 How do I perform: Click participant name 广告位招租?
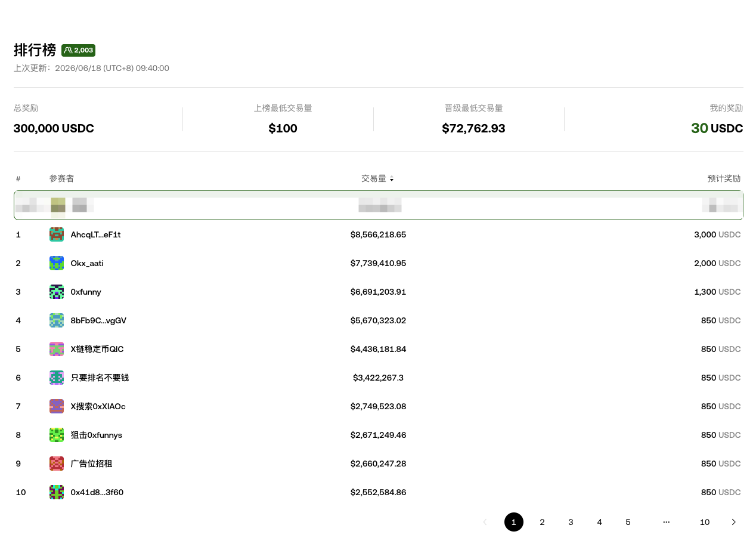pos(91,464)
